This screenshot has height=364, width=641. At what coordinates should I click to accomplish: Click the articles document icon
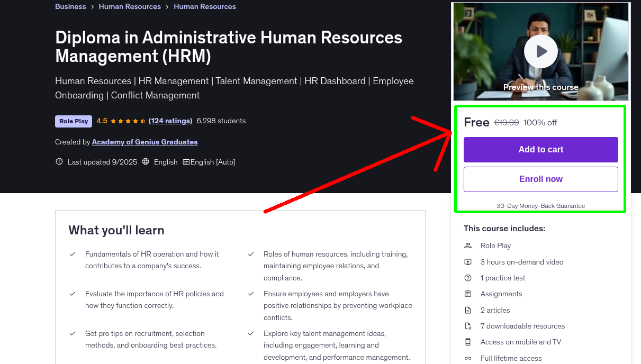[x=468, y=310]
